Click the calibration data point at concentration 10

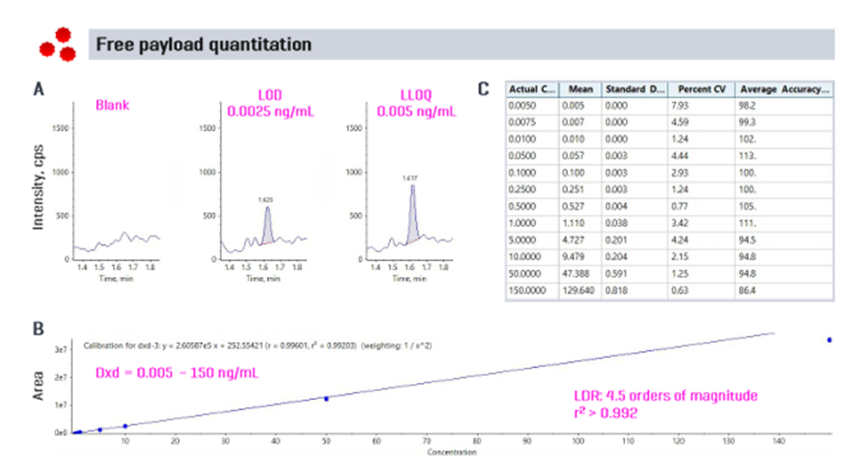tap(126, 426)
